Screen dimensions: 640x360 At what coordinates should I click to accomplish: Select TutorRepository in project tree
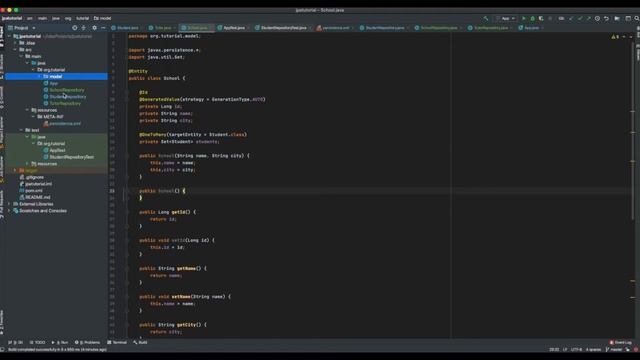coord(65,103)
